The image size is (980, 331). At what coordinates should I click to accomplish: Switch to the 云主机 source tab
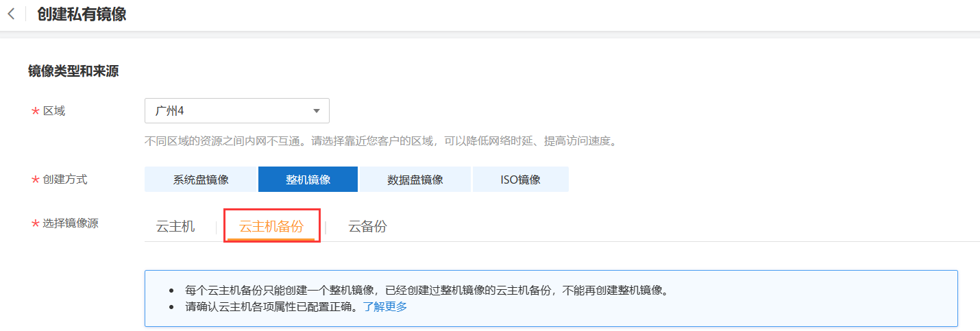(x=175, y=227)
